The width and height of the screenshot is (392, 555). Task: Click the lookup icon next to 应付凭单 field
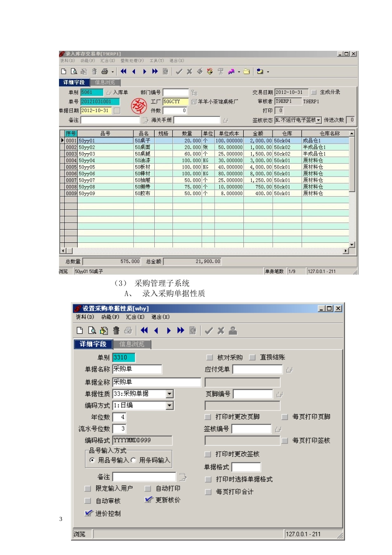[x=289, y=370]
